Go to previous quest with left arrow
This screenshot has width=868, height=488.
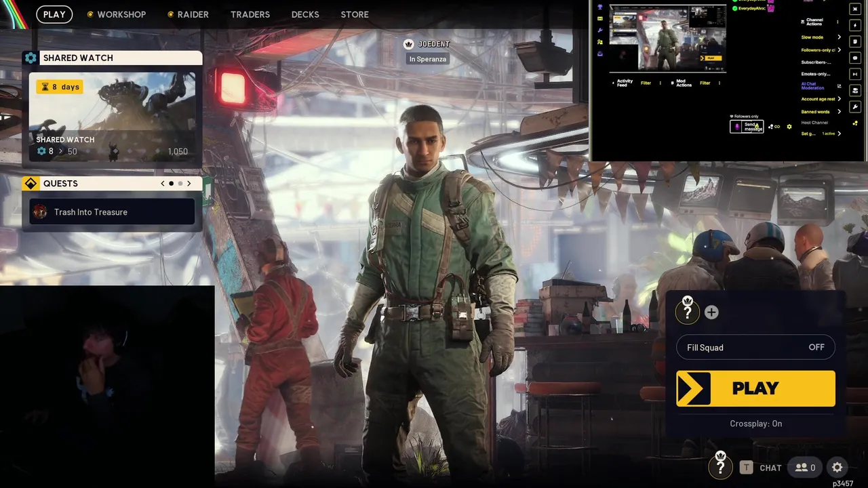[163, 184]
